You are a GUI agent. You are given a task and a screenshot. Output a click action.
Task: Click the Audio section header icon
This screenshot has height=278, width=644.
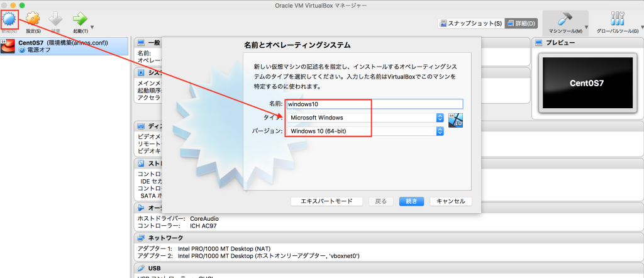[141, 208]
